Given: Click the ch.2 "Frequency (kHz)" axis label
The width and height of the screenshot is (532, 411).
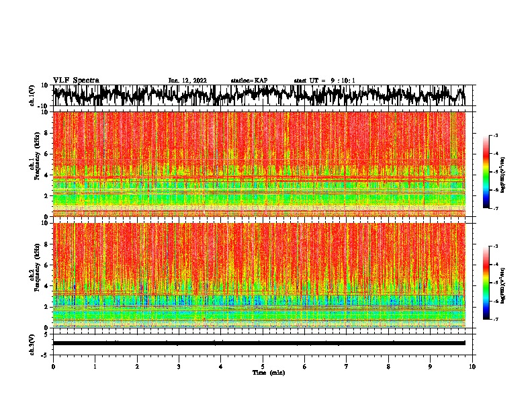Looking at the screenshot, I should (x=36, y=267).
